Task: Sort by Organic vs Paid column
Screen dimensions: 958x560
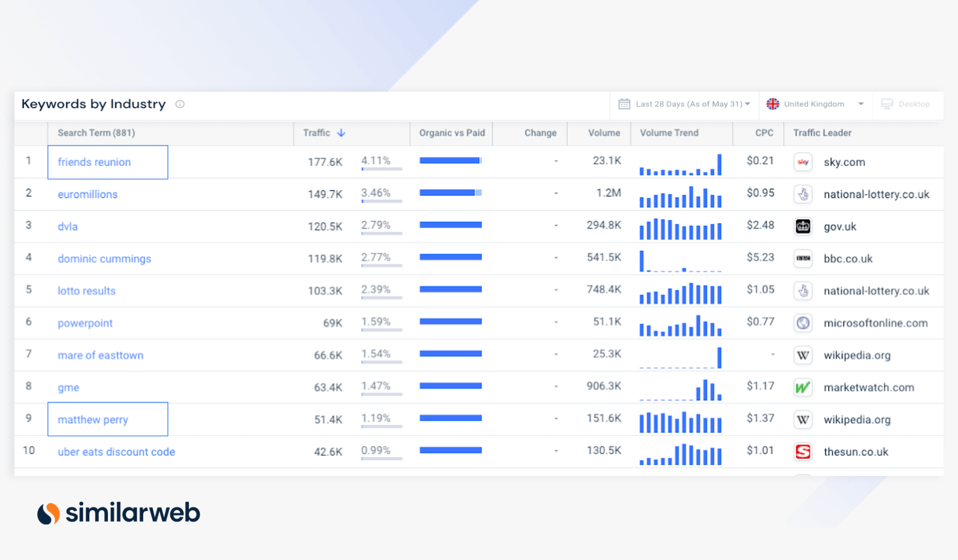Action: pyautogui.click(x=452, y=133)
